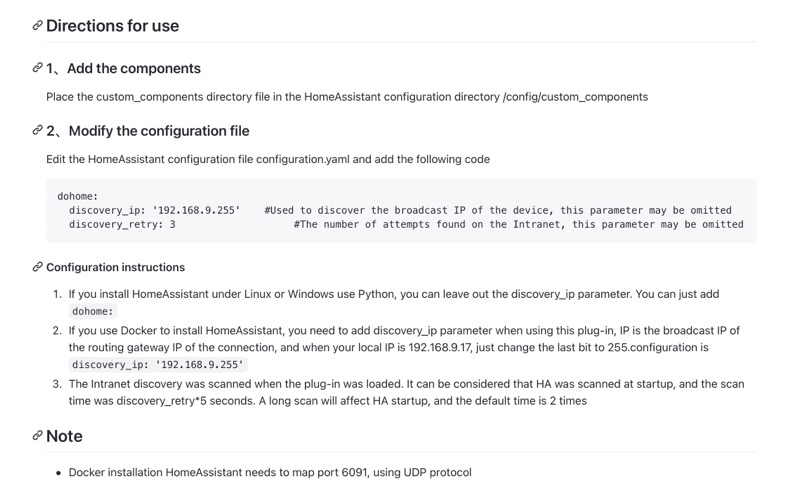Click the Intranet discovery list item three
The height and width of the screenshot is (496, 800).
pos(406,392)
